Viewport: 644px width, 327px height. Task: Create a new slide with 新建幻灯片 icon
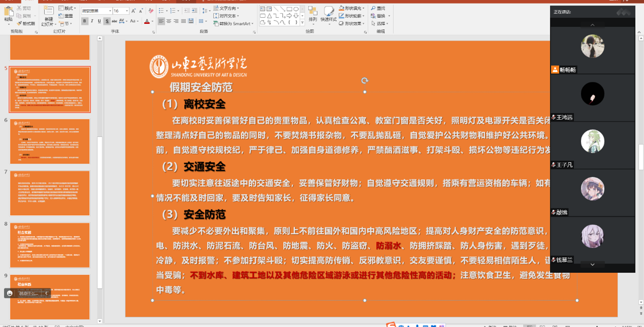(x=48, y=15)
